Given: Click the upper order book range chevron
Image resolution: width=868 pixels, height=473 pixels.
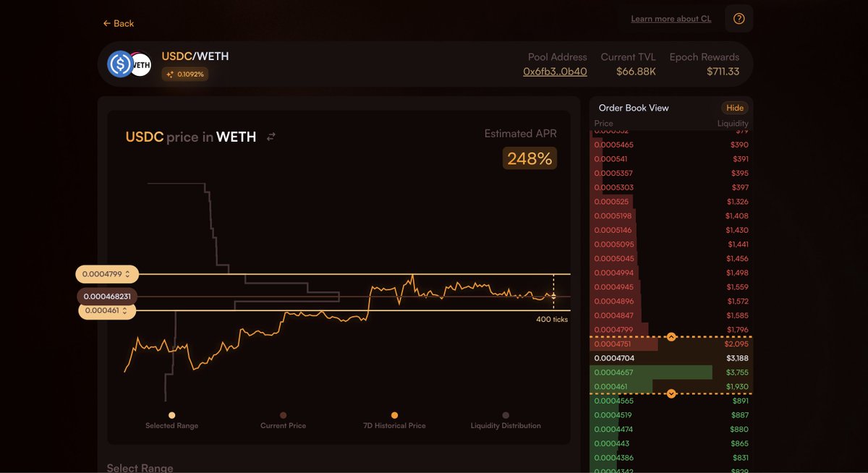Looking at the screenshot, I should point(671,337).
